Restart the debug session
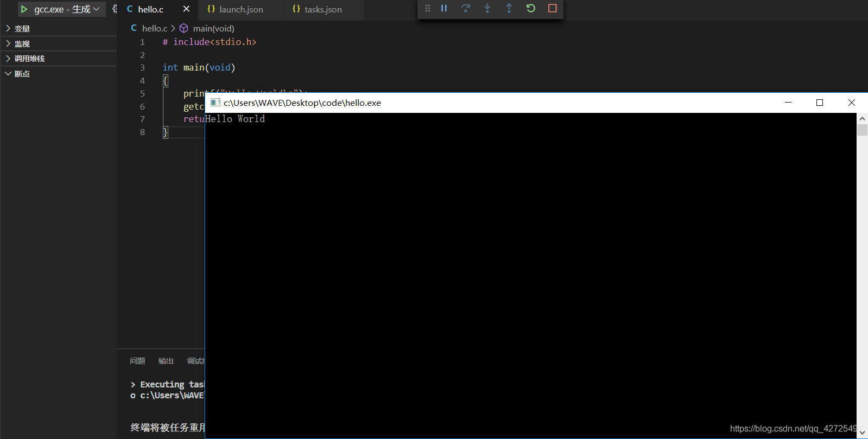This screenshot has height=439, width=868. click(531, 9)
